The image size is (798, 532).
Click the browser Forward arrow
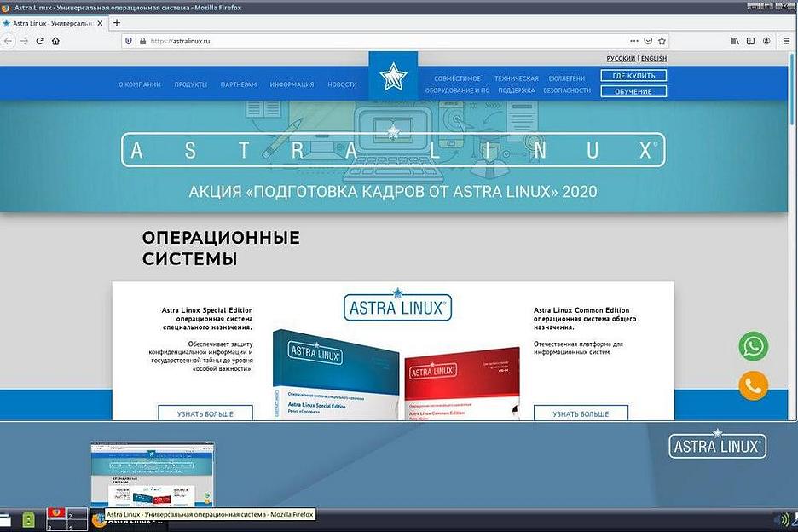pos(24,41)
